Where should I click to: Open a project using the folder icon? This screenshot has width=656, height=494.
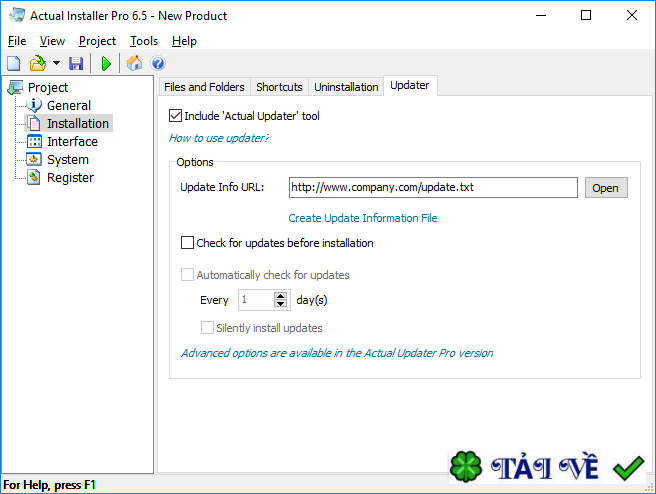pos(38,64)
